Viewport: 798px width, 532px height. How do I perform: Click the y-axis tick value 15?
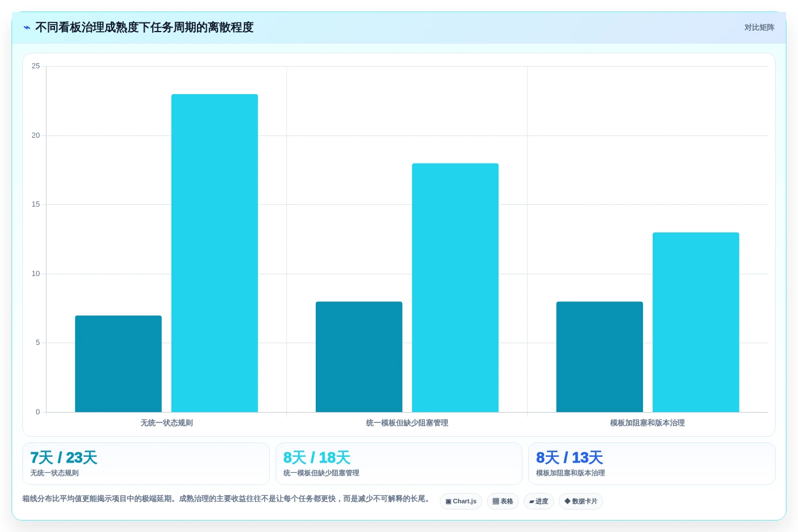point(36,204)
